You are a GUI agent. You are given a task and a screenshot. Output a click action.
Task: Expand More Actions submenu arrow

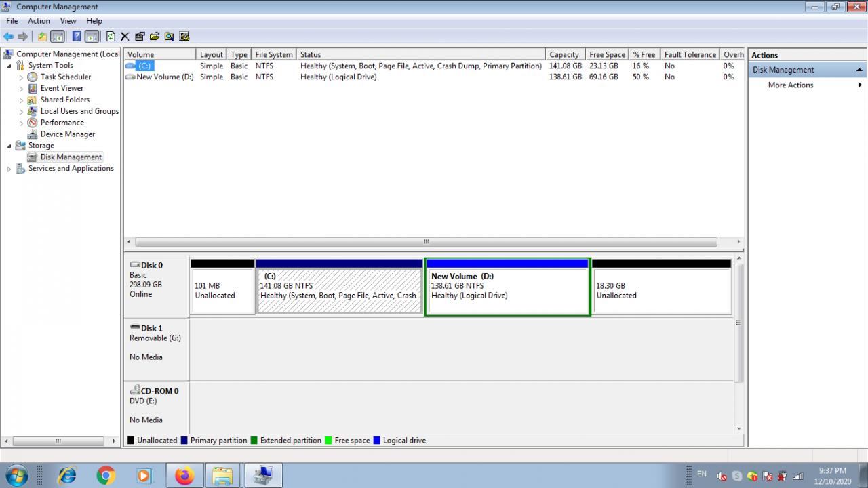pyautogui.click(x=860, y=85)
